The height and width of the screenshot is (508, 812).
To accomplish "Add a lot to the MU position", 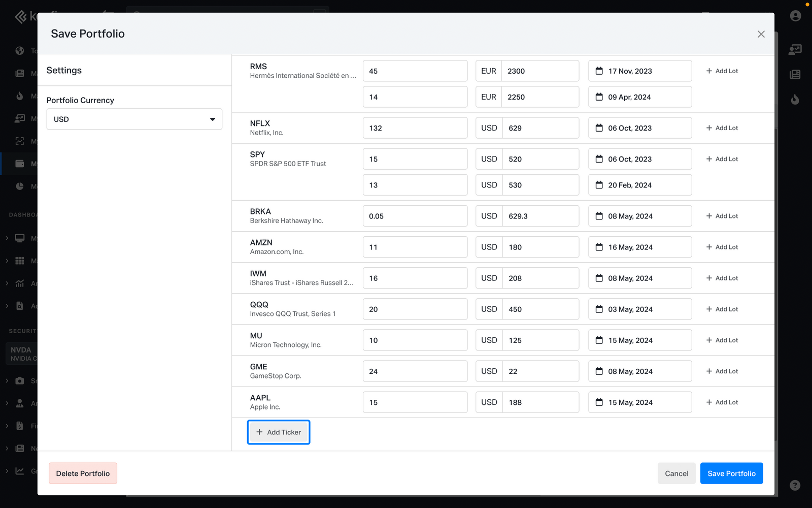I will click(x=722, y=340).
